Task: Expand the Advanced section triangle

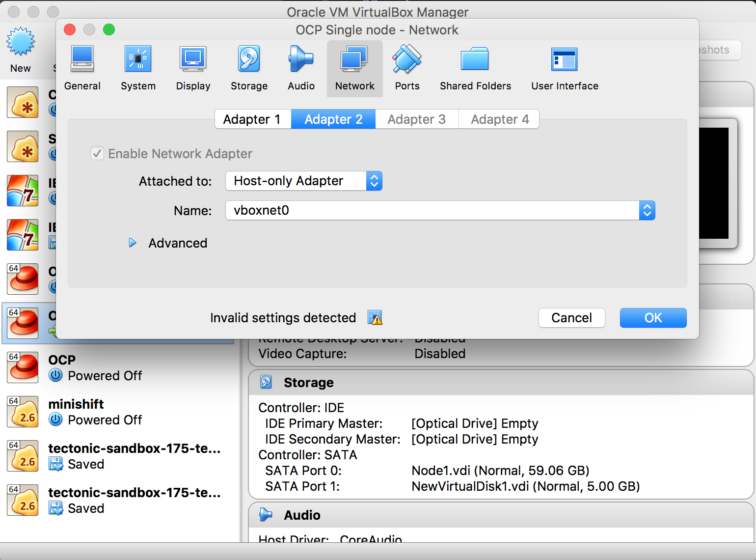Action: pyautogui.click(x=132, y=243)
